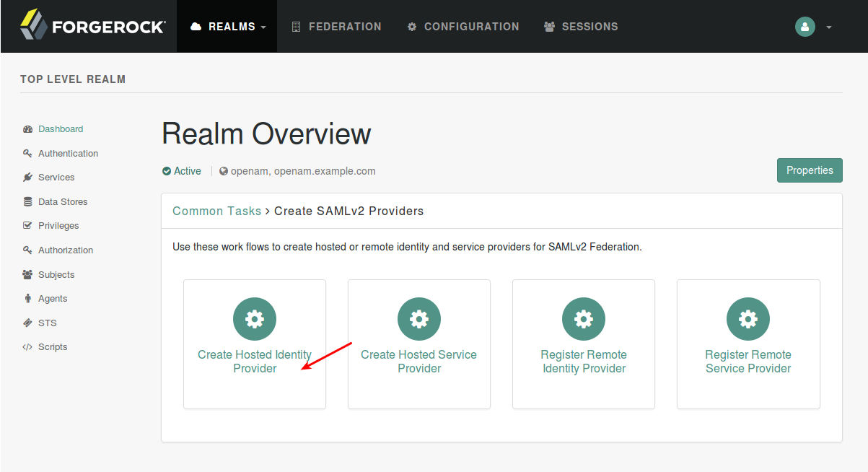Click the Authorization key icon

(27, 250)
